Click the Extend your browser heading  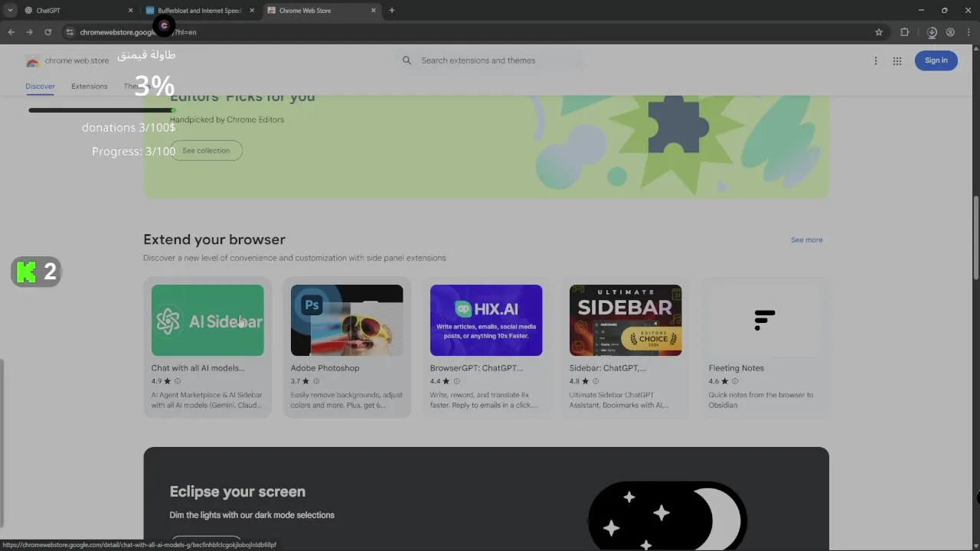click(214, 240)
